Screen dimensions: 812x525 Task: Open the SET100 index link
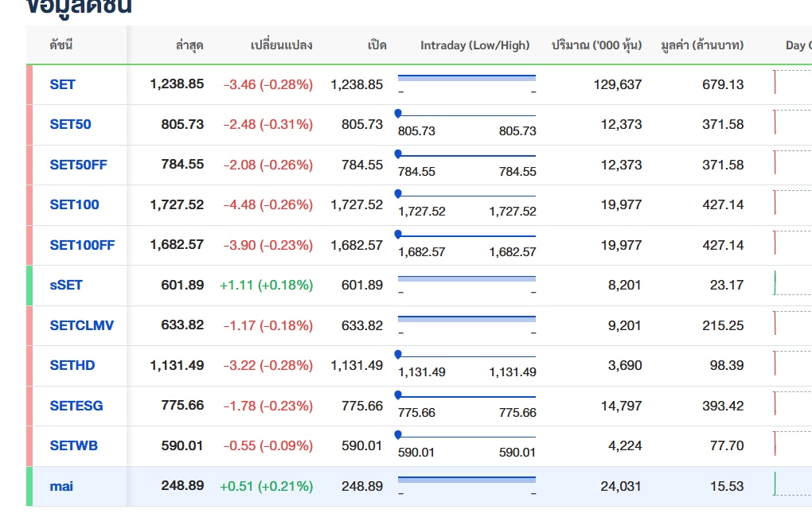click(74, 204)
